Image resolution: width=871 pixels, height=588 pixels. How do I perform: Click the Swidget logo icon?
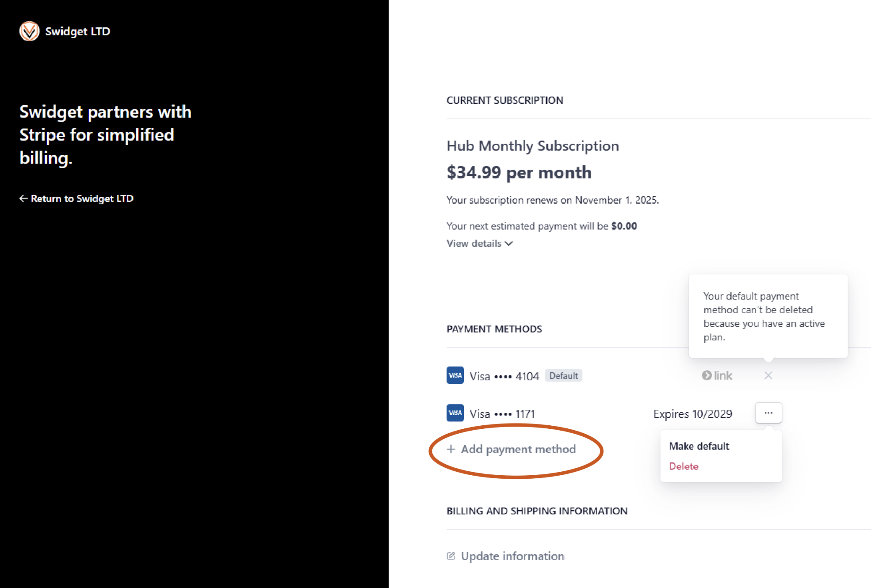(x=30, y=31)
